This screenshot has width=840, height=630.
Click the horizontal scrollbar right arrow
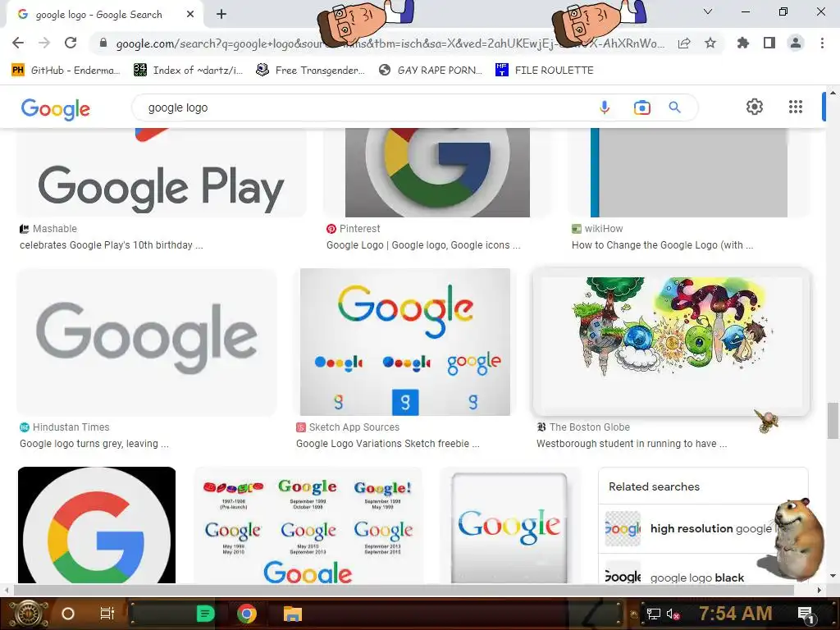pos(819,590)
